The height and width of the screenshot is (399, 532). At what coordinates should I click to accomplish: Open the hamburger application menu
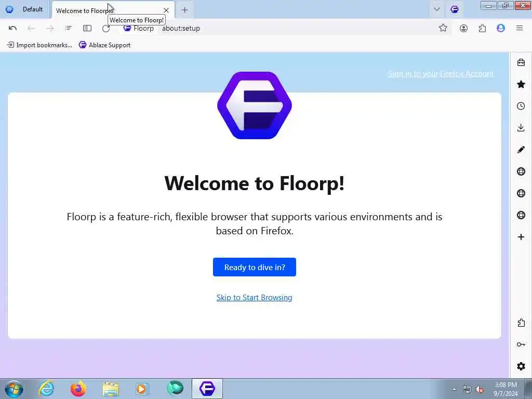click(x=520, y=28)
